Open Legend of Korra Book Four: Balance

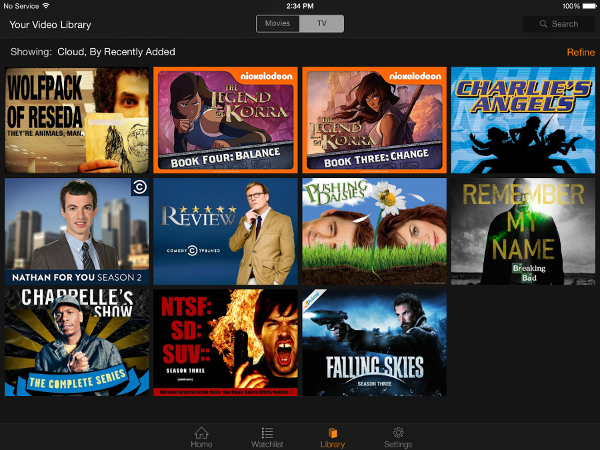(224, 120)
